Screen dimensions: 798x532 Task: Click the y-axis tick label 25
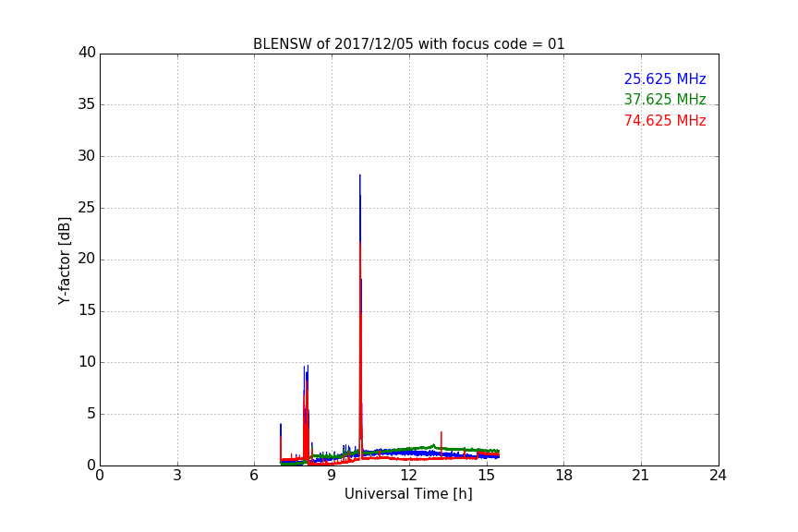tap(87, 208)
